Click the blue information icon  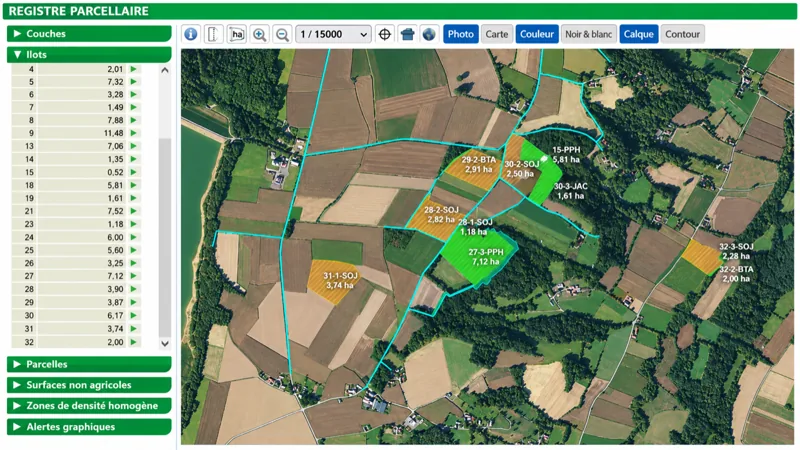(191, 34)
